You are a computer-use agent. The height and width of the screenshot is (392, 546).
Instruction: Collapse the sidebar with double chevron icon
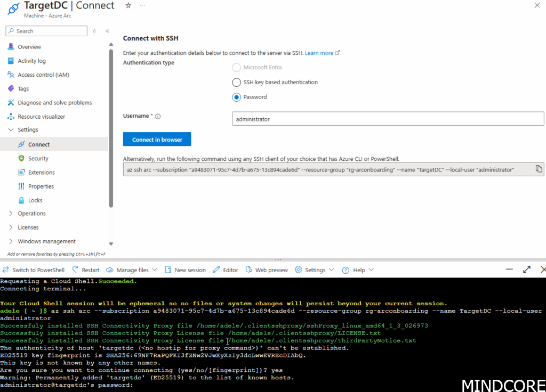(x=107, y=31)
